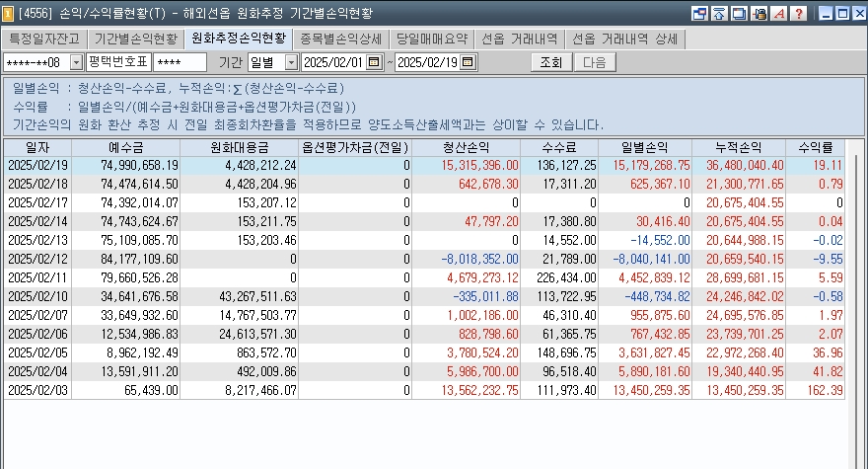Select the 2025/02/19 date row
The width and height of the screenshot is (868, 469).
click(x=424, y=165)
